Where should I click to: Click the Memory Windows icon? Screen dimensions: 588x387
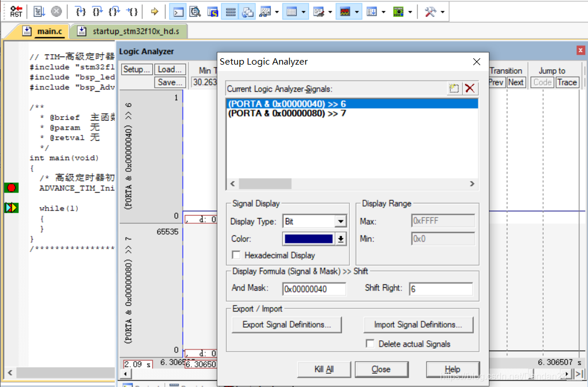291,12
